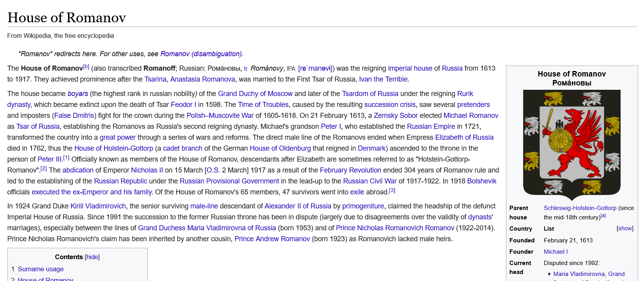The height and width of the screenshot is (281, 644).
Task: Open the O.S. date link
Action: click(x=213, y=170)
